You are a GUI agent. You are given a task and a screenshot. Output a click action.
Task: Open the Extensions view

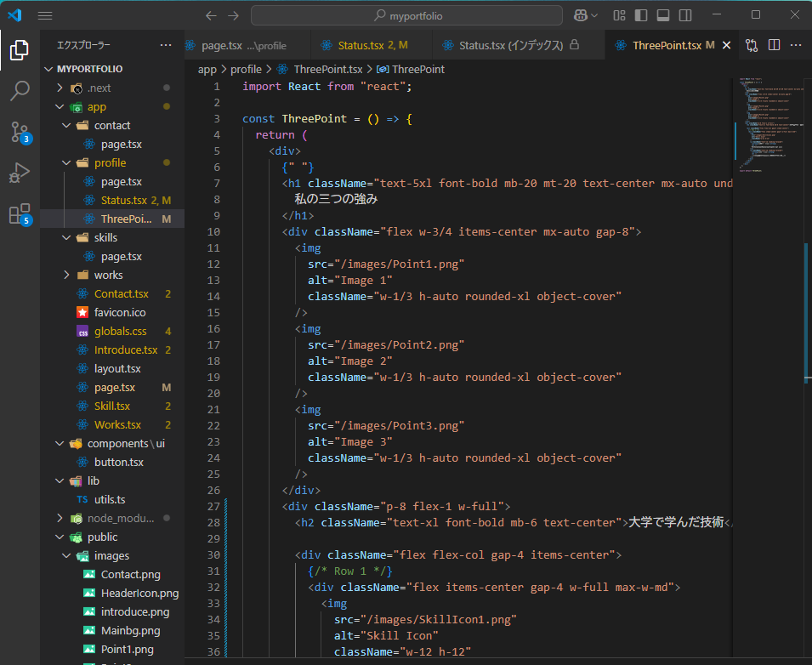(x=20, y=214)
